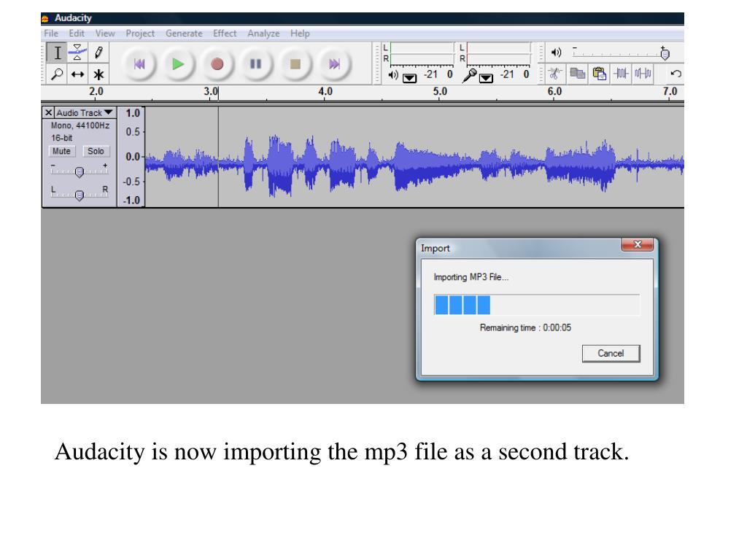Viewport: 747px width, 560px height.
Task: Open the output meter dropdown arrow
Action: 410,78
